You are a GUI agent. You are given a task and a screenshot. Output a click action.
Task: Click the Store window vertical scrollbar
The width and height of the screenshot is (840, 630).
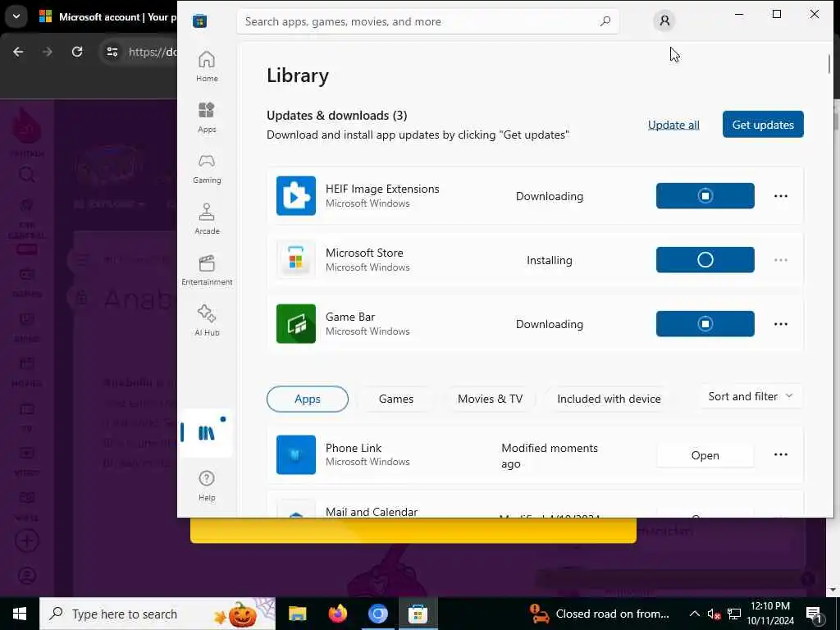829,64
